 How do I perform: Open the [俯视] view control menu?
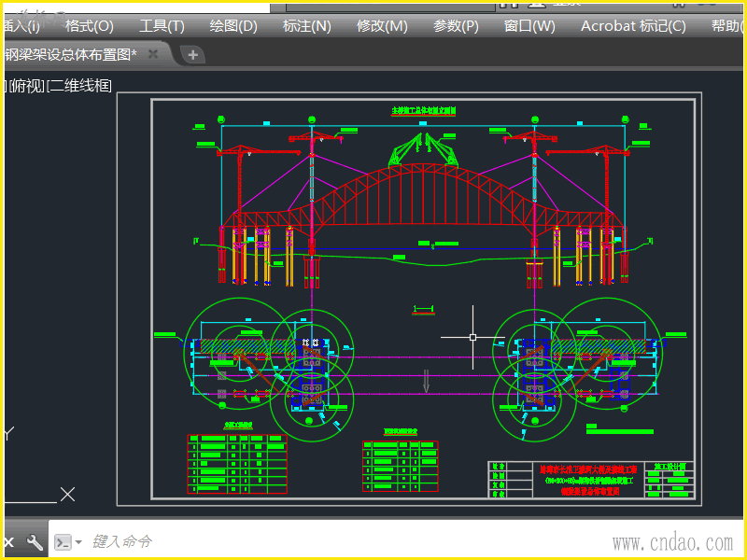(25, 87)
